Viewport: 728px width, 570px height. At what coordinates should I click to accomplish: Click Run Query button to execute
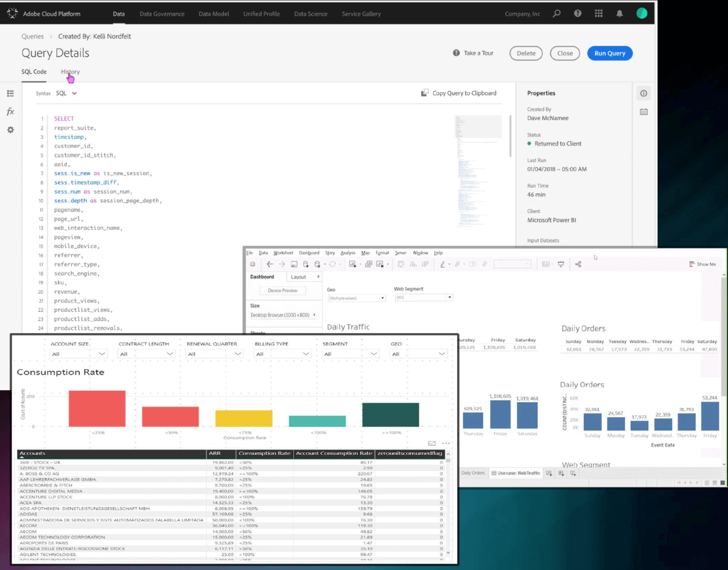(610, 53)
